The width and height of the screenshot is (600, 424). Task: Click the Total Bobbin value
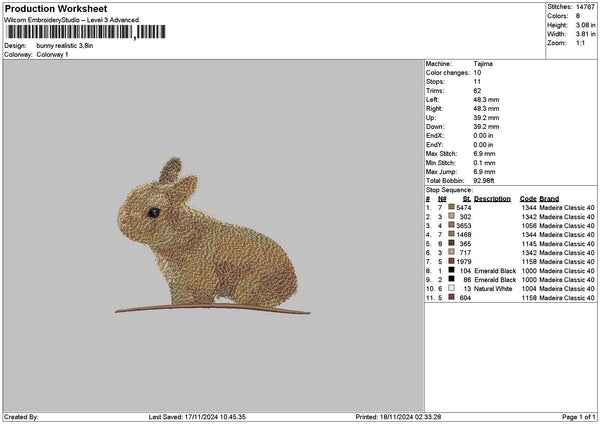486,180
